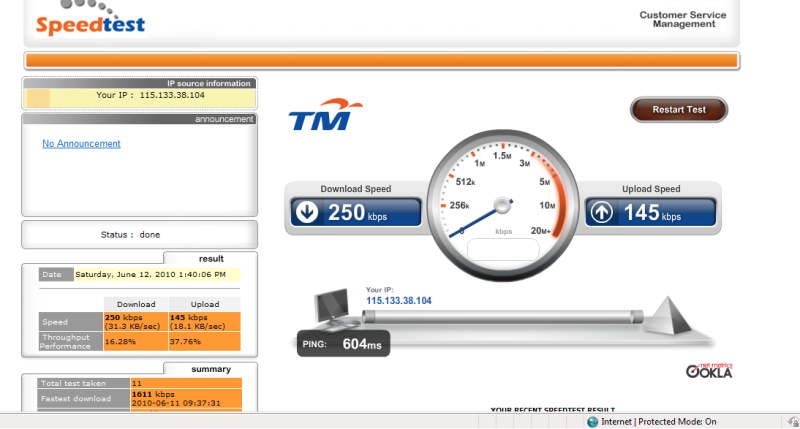The image size is (800, 429).
Task: Click the computer icon by the ping bar
Action: (x=332, y=310)
